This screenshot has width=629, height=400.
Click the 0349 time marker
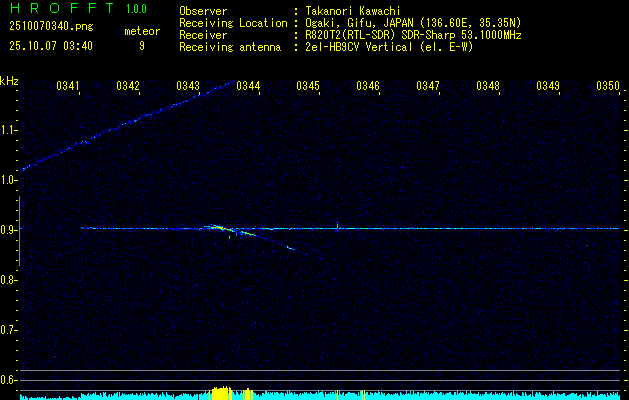click(548, 86)
